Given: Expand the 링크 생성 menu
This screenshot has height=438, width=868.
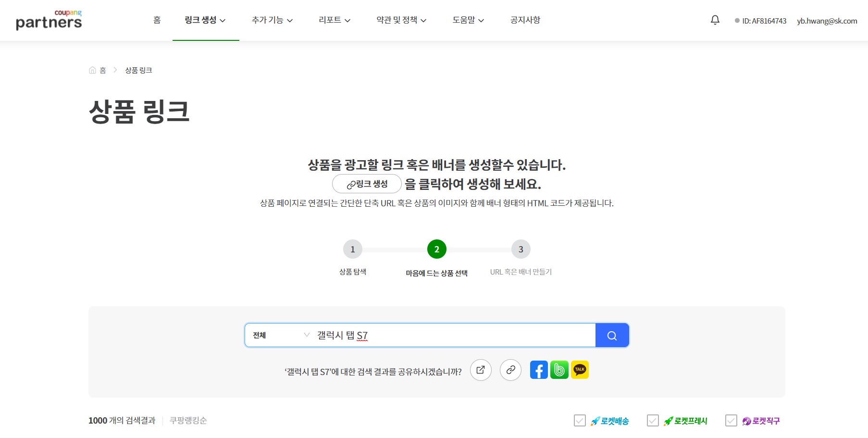Looking at the screenshot, I should pos(205,20).
